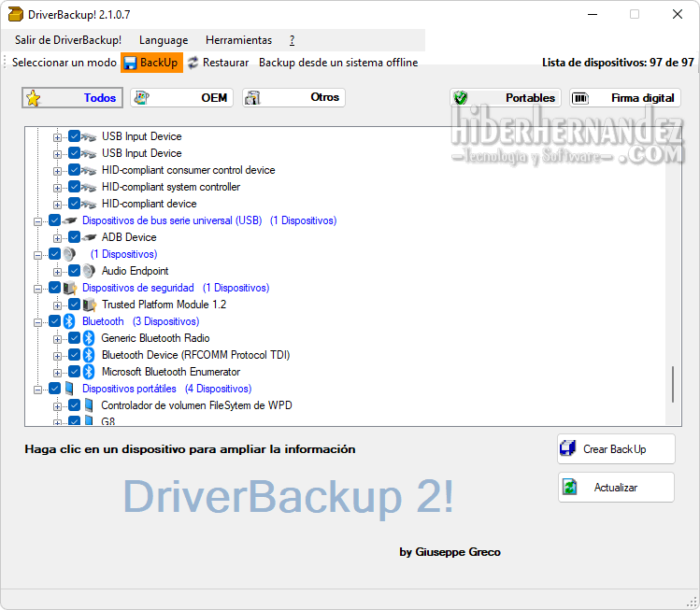The height and width of the screenshot is (610, 700).
Task: Show all drivers with Todos button
Action: (x=72, y=98)
